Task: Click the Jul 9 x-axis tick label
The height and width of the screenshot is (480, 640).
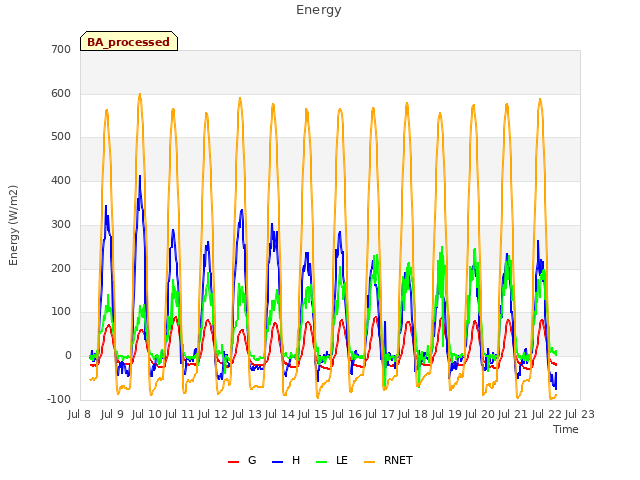Action: (112, 414)
